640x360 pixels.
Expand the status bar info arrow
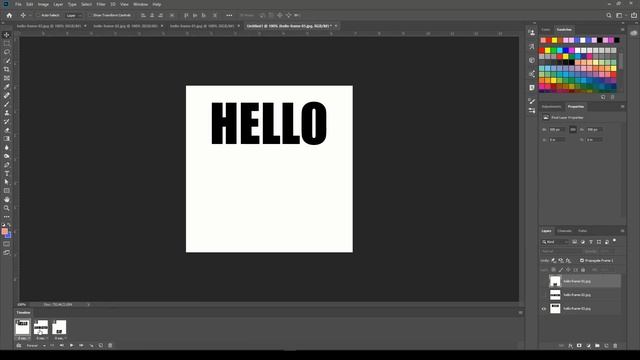point(89,304)
